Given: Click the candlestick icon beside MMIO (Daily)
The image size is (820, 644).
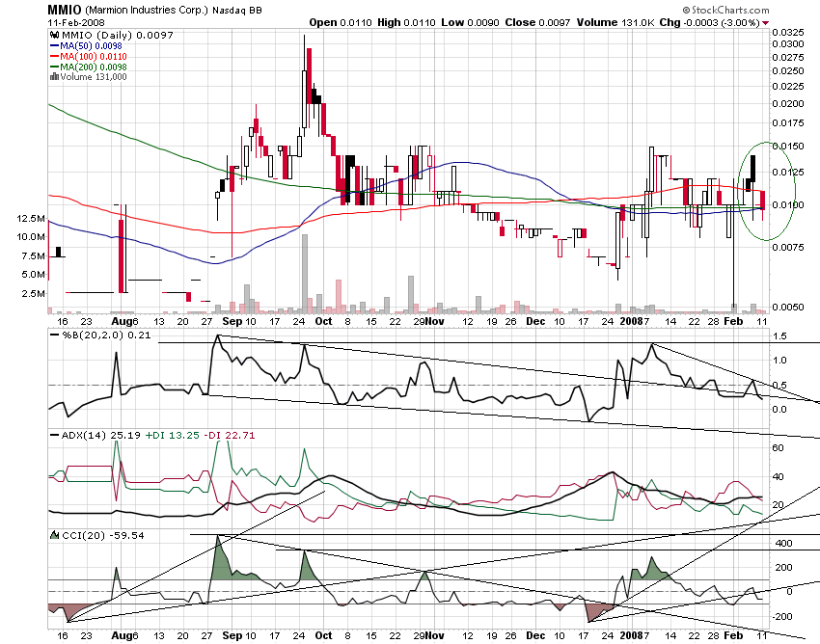Looking at the screenshot, I should 54,35.
